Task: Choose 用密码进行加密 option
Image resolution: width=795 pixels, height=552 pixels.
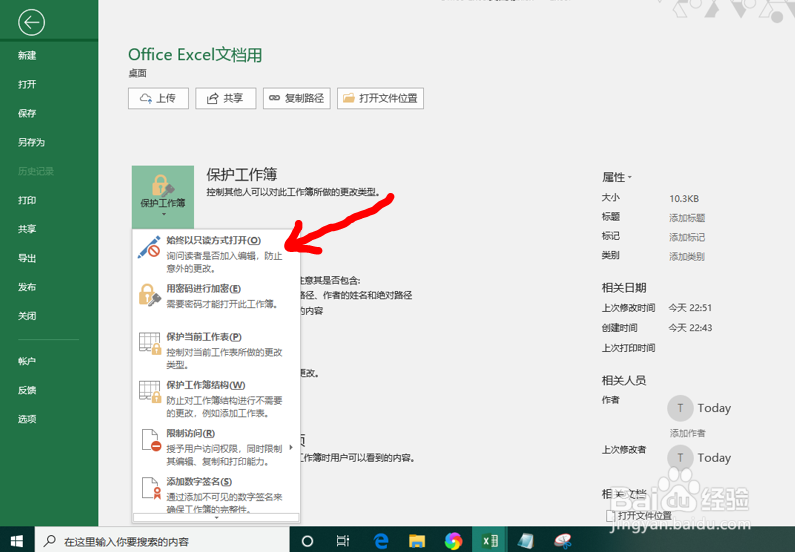Action: click(216, 296)
